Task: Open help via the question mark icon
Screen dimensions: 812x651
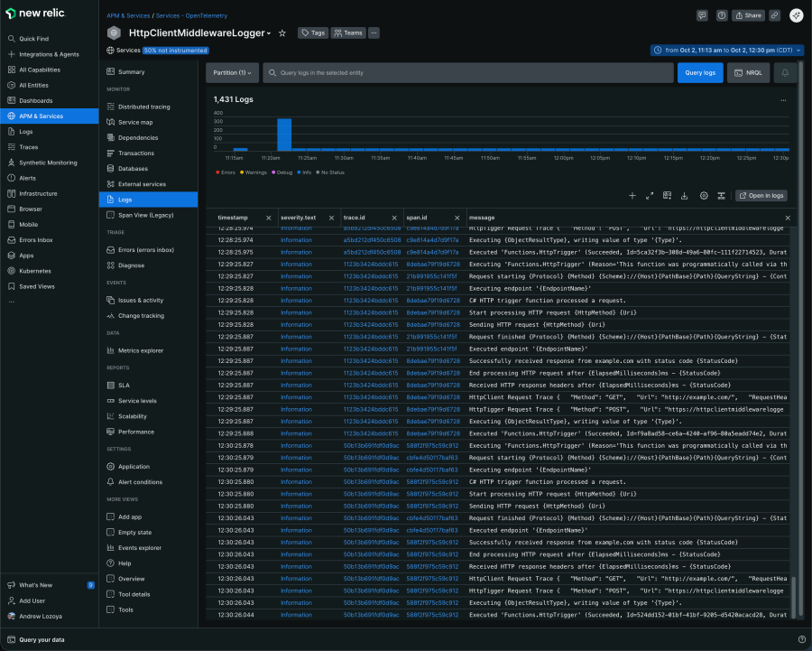Action: coord(722,15)
